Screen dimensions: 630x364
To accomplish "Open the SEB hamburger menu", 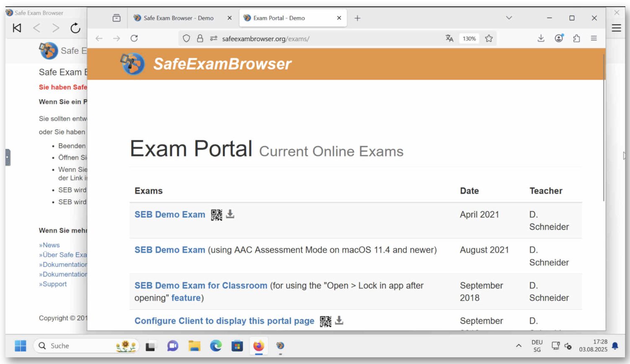I will (x=616, y=28).
